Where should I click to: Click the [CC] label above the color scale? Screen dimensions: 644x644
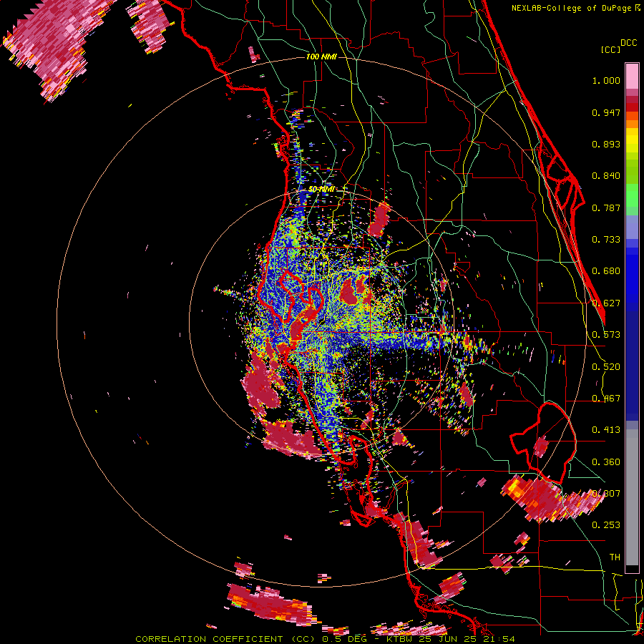tap(611, 49)
